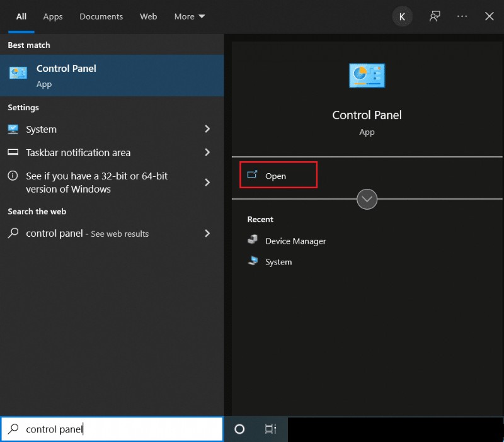
Task: Click the user account K icon
Action: coord(403,16)
